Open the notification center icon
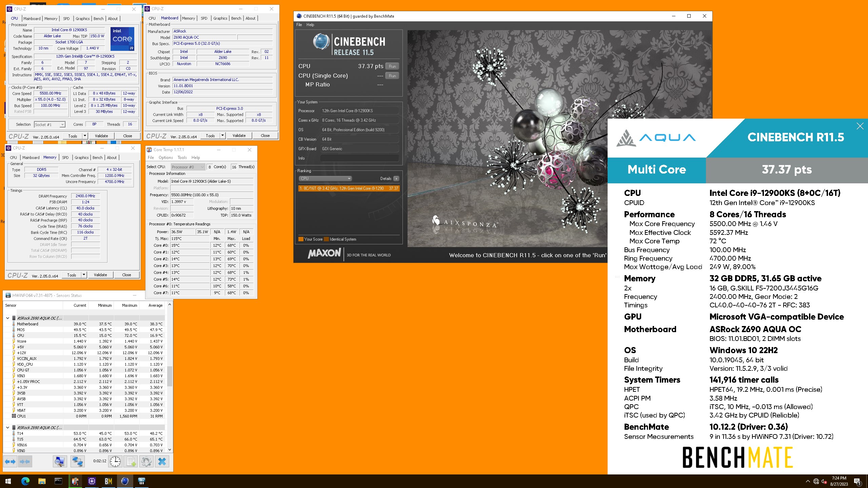The height and width of the screenshot is (488, 868). coord(857,482)
